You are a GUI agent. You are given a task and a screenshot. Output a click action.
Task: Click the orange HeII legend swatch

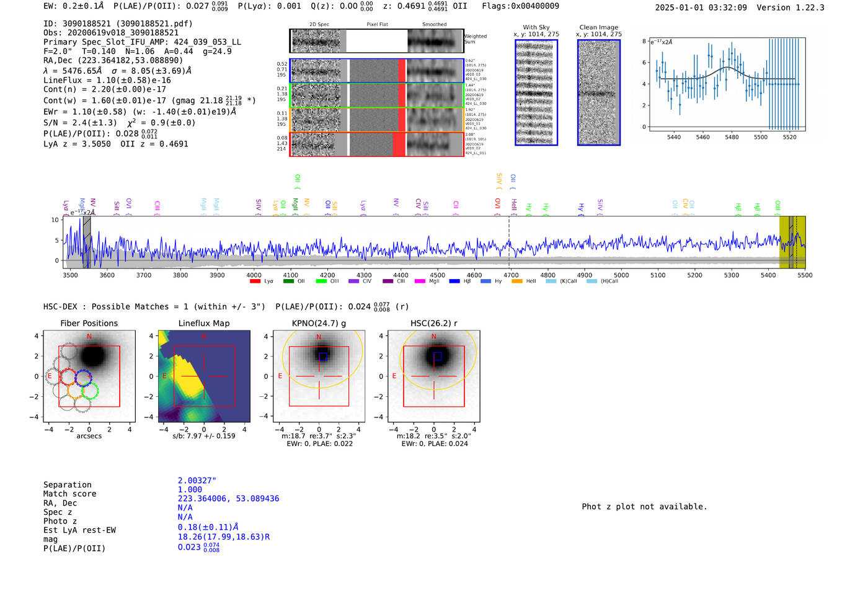[517, 282]
